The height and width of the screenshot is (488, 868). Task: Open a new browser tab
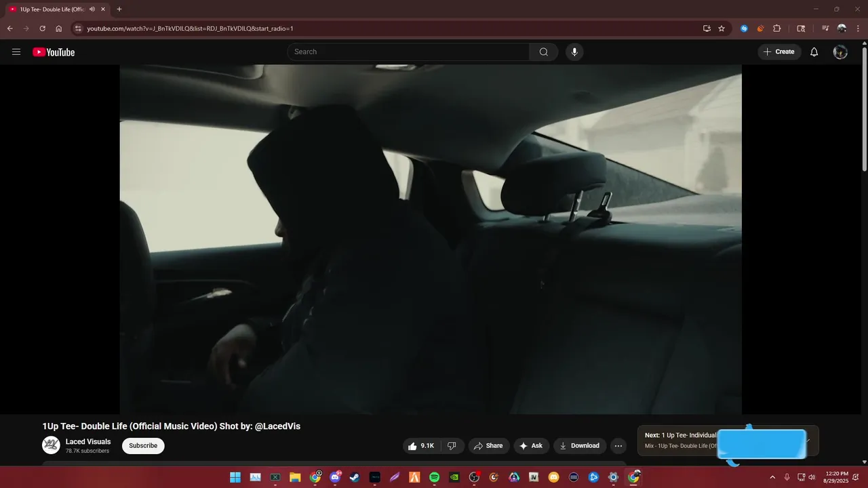(x=119, y=9)
